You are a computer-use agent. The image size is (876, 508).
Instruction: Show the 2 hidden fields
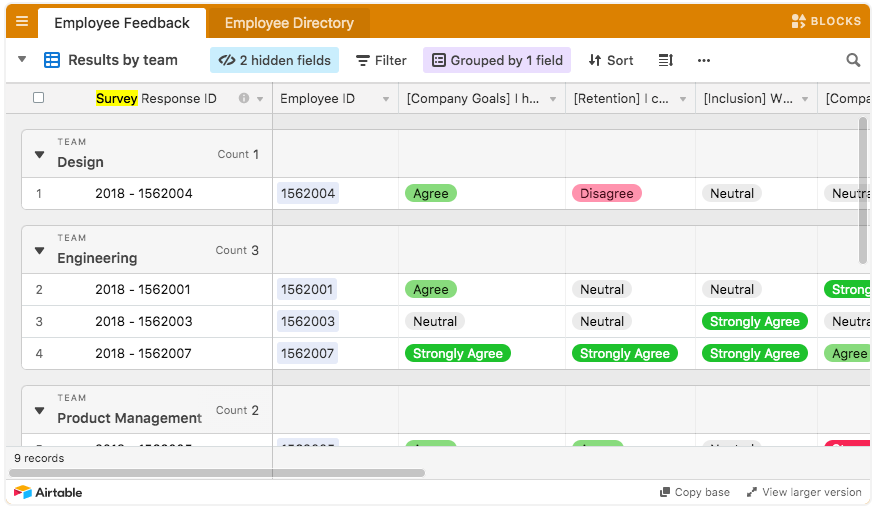[274, 60]
